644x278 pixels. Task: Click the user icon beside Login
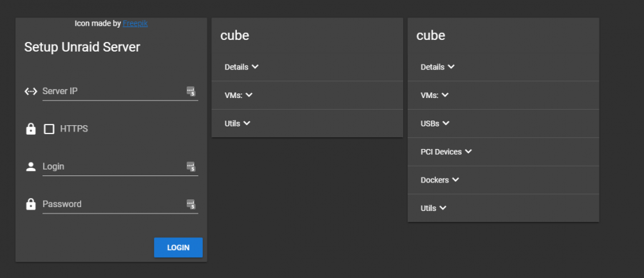pos(31,166)
